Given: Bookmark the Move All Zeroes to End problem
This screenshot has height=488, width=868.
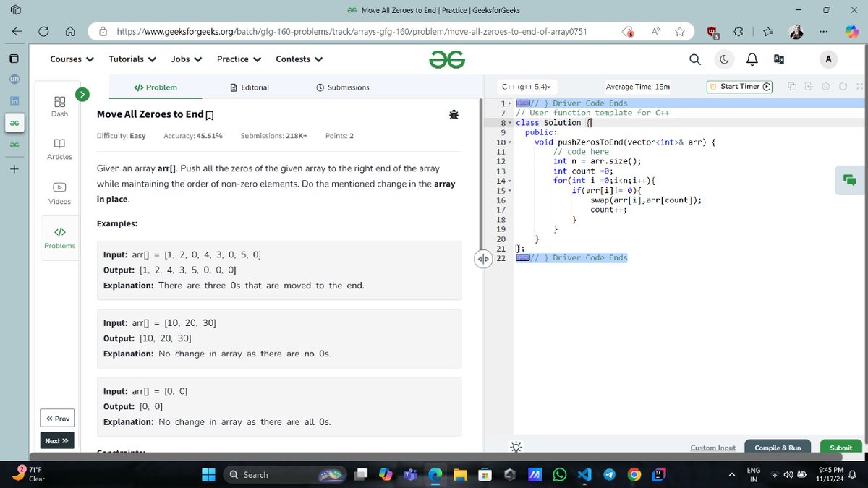Looking at the screenshot, I should pyautogui.click(x=210, y=115).
